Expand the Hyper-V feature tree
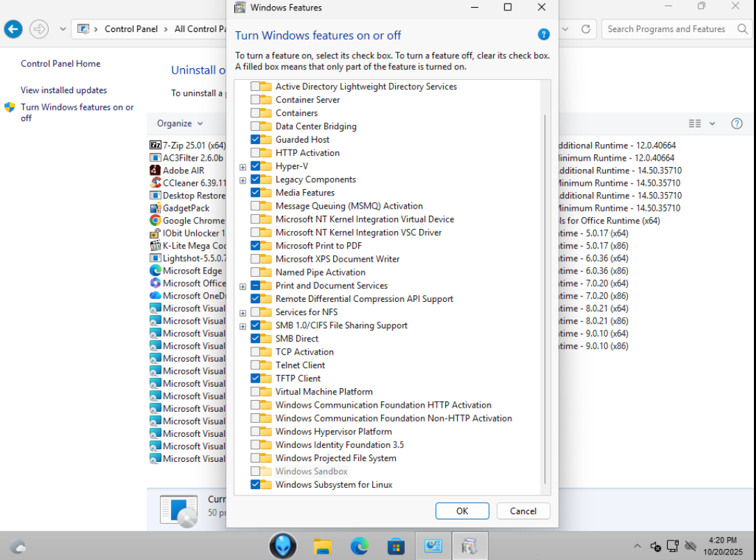 (x=243, y=167)
